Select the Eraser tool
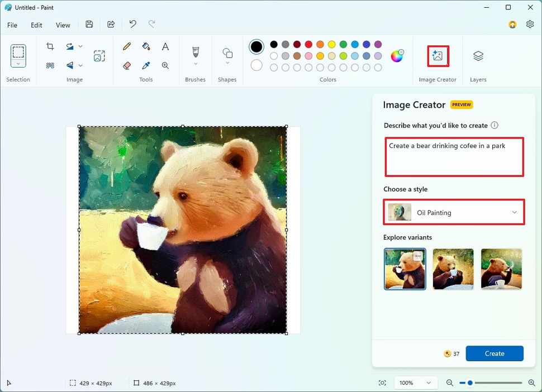542x392 pixels. point(127,65)
